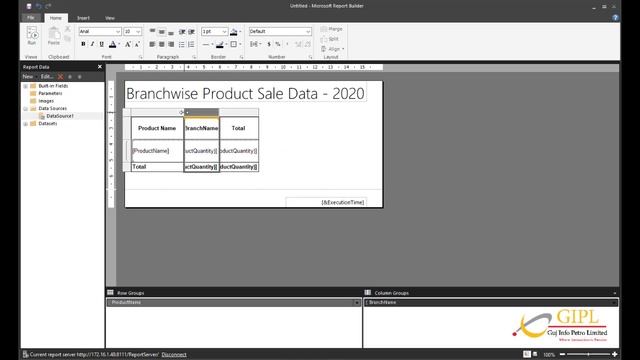The image size is (640, 360).
Task: Expand the Built-in Fields folder
Action: [26, 86]
